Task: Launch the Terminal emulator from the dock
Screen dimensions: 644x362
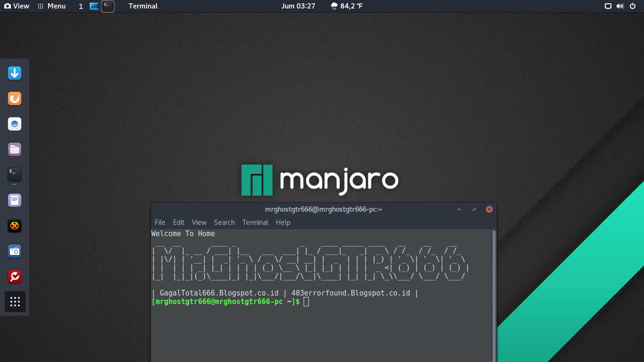Action: pos(15,175)
